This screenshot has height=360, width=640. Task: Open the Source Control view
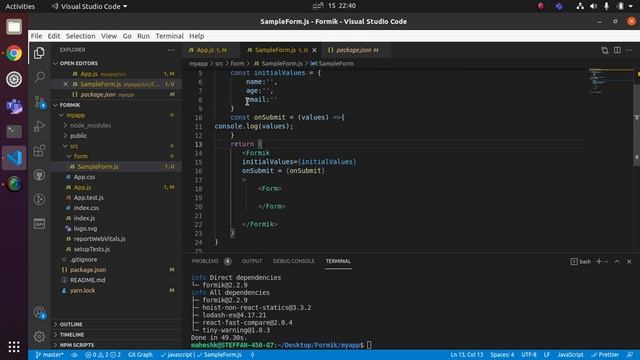point(40,102)
